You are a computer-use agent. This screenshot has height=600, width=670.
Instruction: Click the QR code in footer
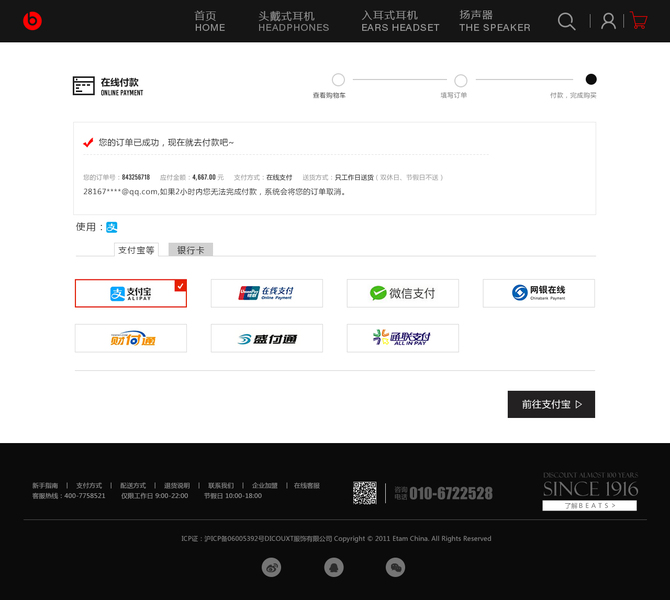pyautogui.click(x=365, y=493)
